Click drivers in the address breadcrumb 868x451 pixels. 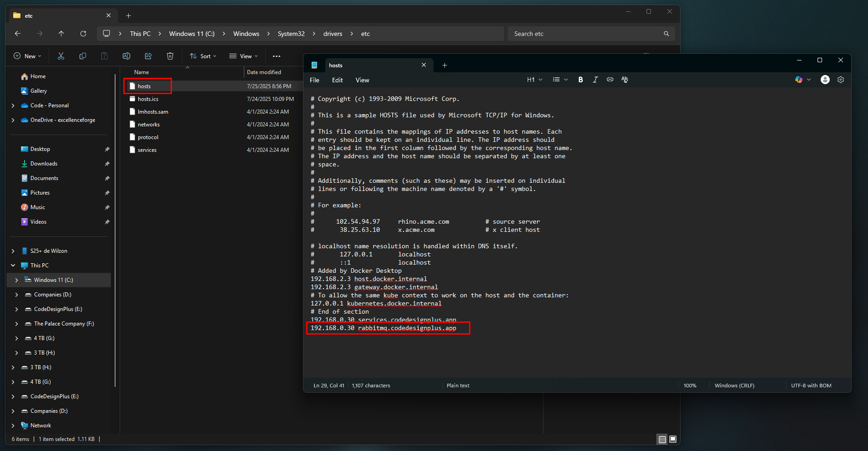point(333,34)
